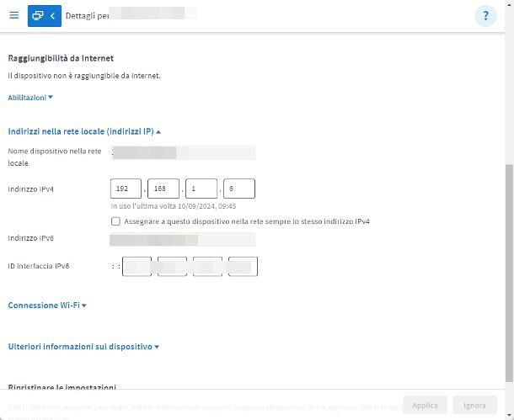This screenshot has width=514, height=420.
Task: Click the blue back button
Action: click(x=44, y=16)
